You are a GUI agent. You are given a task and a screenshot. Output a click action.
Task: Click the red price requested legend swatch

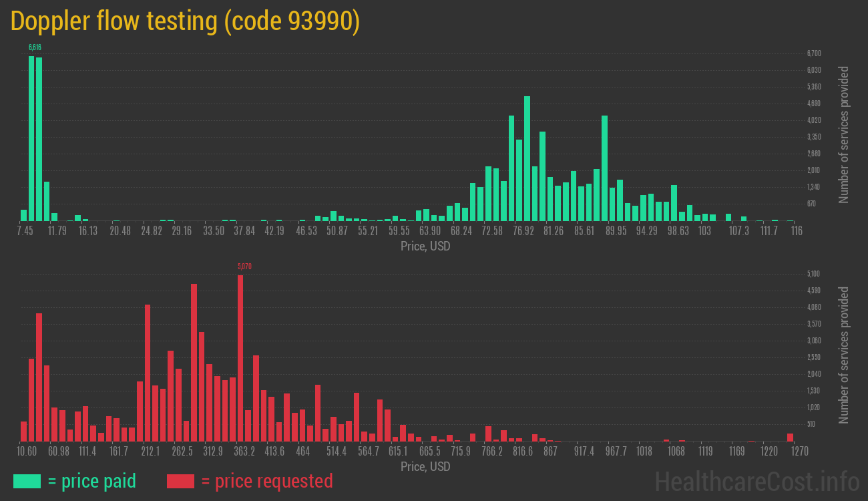[x=180, y=481]
